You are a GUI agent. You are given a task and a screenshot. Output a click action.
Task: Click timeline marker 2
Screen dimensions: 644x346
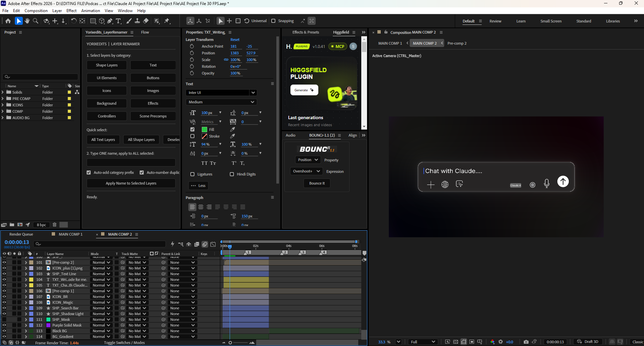pos(285,252)
